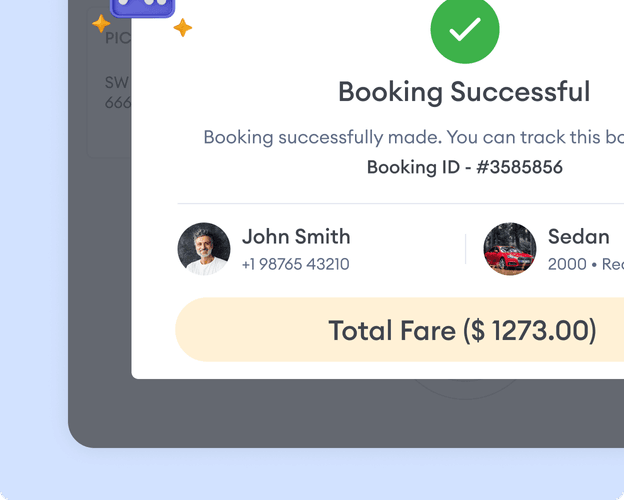Image resolution: width=624 pixels, height=500 pixels.
Task: Click the dimmed 666 text behind dialog
Action: [x=118, y=103]
